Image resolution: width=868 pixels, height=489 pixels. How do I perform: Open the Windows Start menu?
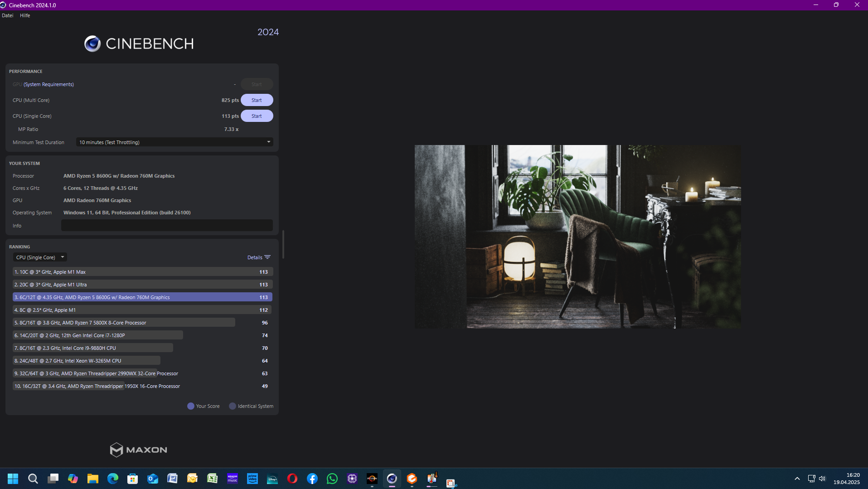point(13,479)
